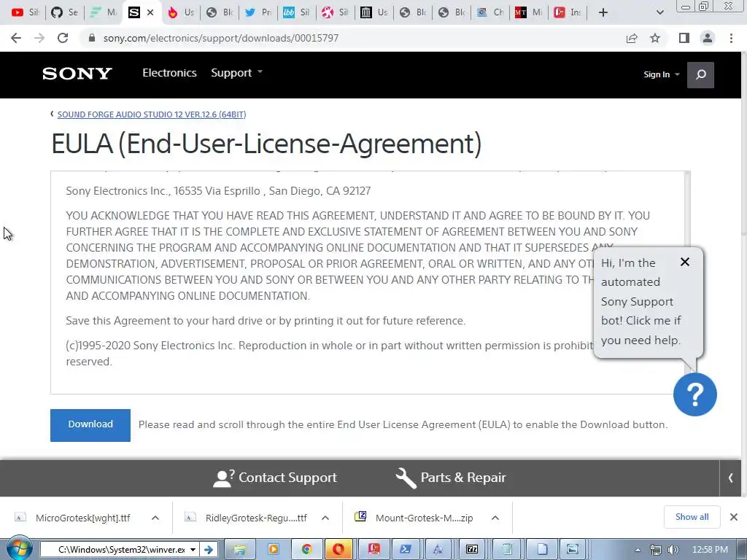Open RidleyGrotesk-Regu....ttf download
This screenshot has width=747, height=560.
(x=247, y=518)
